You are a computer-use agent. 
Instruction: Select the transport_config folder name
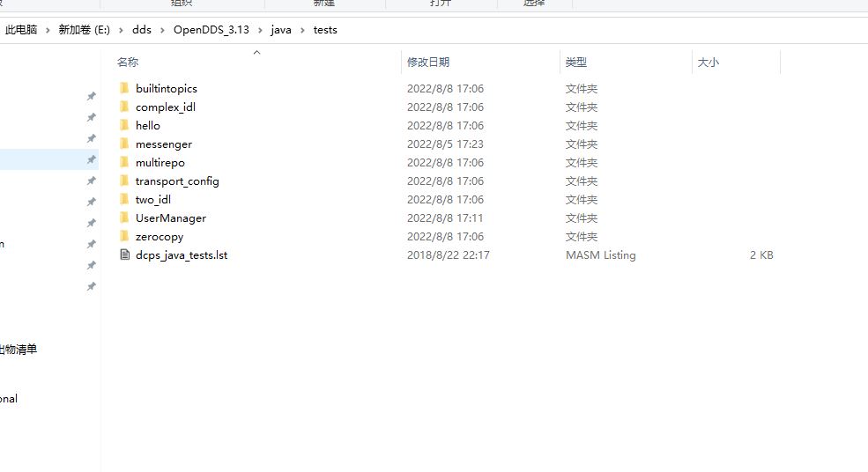[x=177, y=181]
